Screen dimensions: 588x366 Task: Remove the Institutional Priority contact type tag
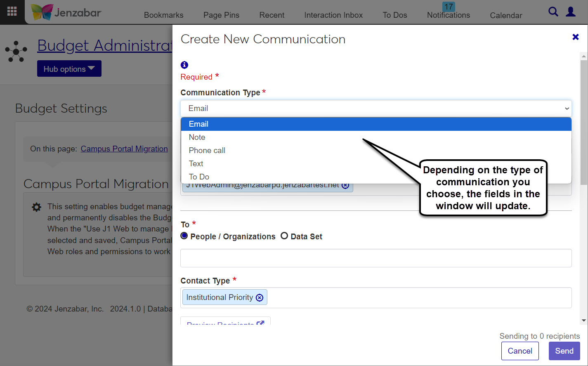[x=260, y=298]
